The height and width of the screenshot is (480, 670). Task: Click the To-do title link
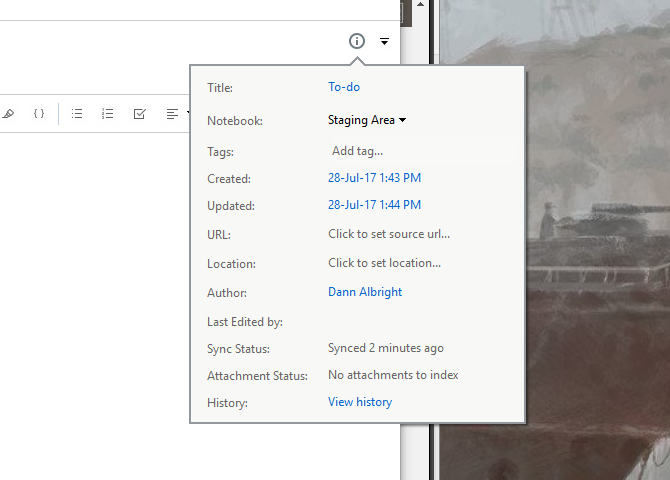[x=344, y=87]
